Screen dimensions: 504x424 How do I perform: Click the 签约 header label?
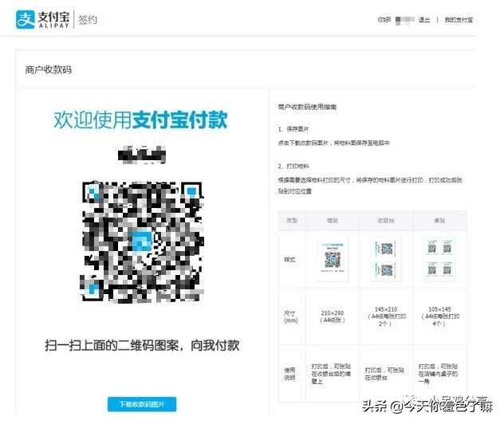pos(88,20)
